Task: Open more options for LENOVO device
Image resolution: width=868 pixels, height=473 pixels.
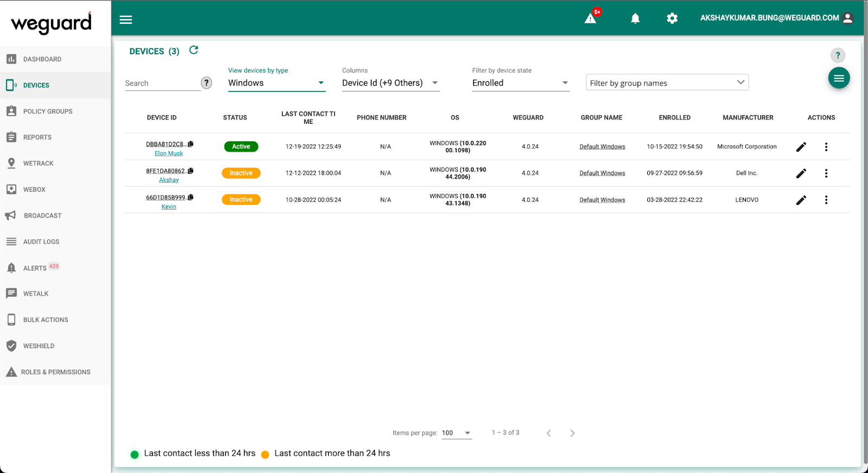Action: (826, 200)
